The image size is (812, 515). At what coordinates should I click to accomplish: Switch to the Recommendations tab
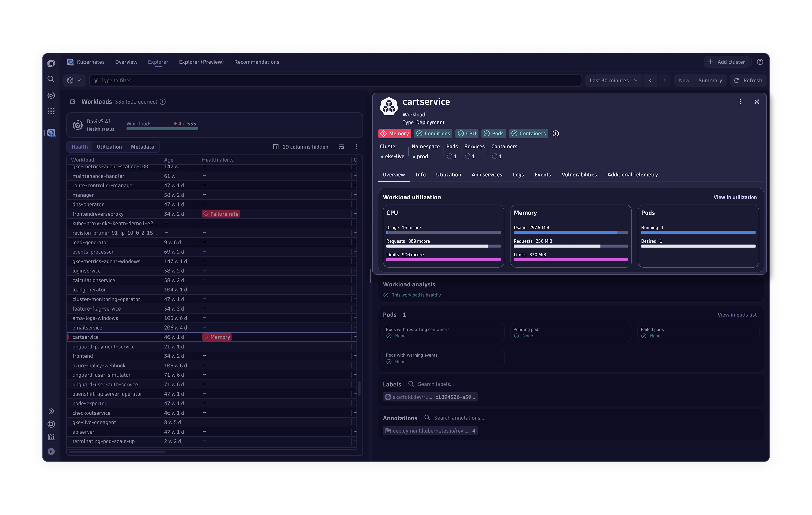pyautogui.click(x=257, y=62)
